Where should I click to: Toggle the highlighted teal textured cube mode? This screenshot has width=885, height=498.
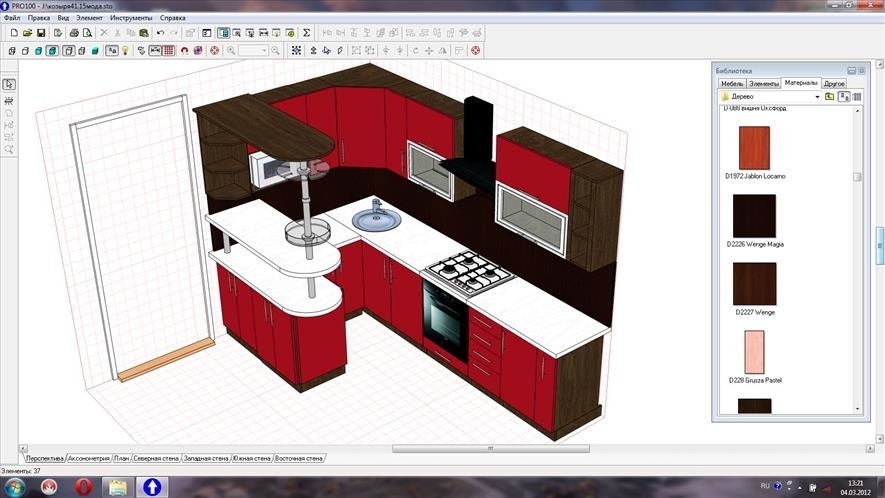pyautogui.click(x=52, y=51)
